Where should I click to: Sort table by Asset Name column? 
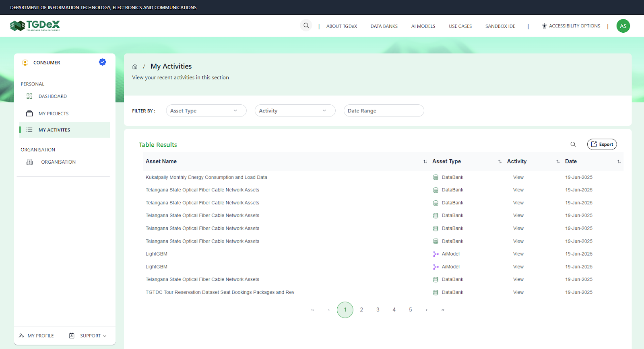click(425, 162)
